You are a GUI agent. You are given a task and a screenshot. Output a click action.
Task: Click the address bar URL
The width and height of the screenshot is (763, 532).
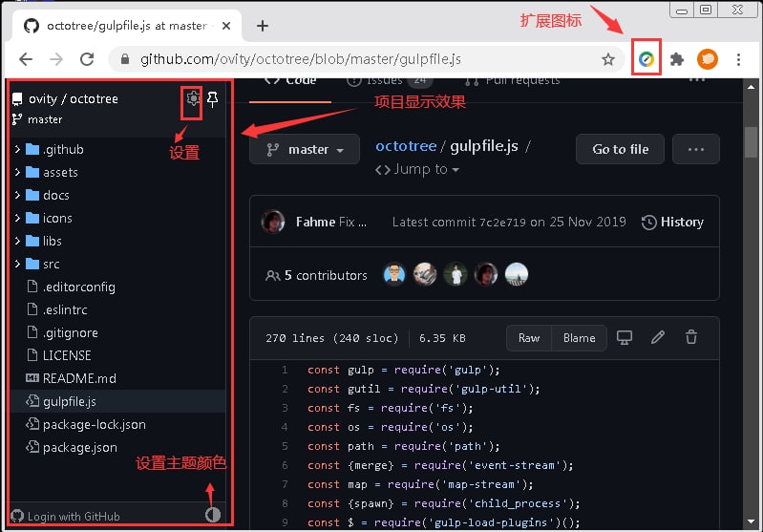coord(301,59)
